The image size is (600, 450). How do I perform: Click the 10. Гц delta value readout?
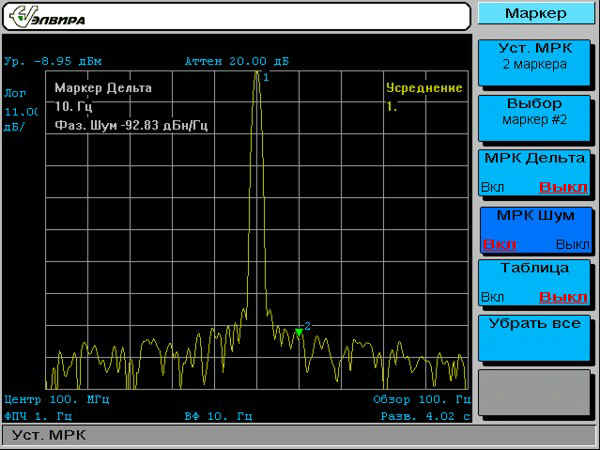[73, 106]
